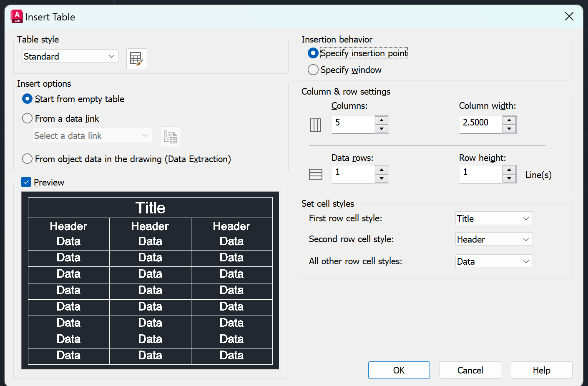
Task: Confirm the table settings with OK
Action: point(398,370)
